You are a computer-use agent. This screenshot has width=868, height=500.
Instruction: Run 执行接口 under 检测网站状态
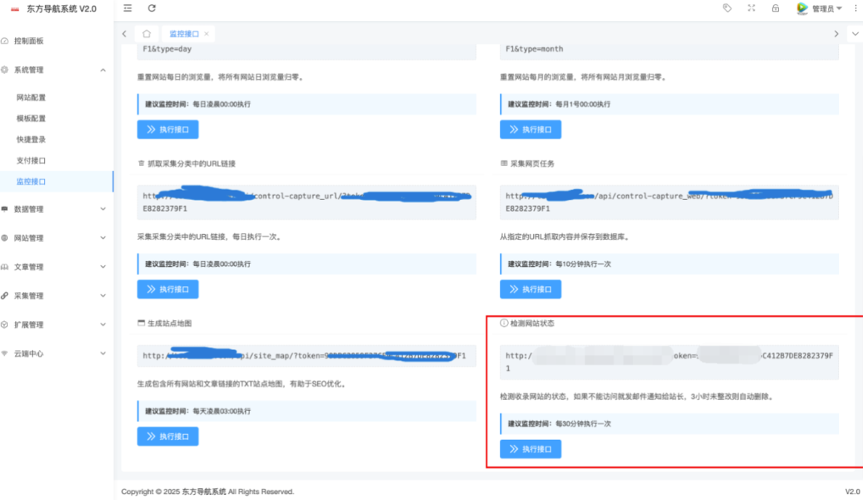pos(531,449)
